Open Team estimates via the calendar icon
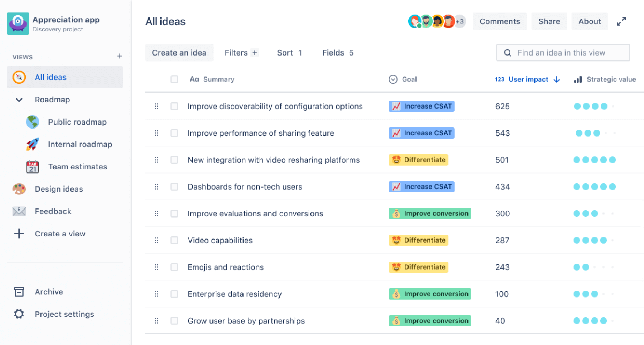The height and width of the screenshot is (345, 644). click(32, 167)
